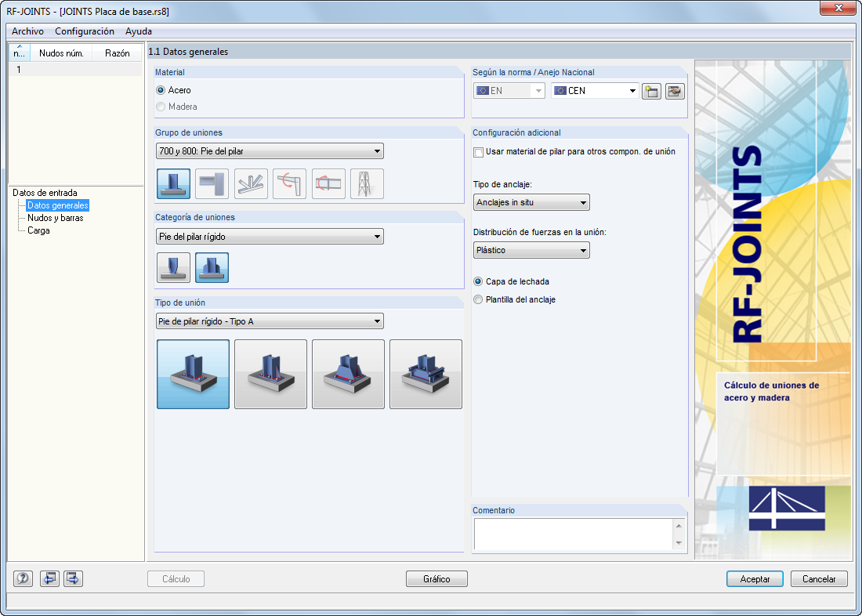Image resolution: width=862 pixels, height=616 pixels.
Task: Open the Categoría de uniones dropdown
Action: pos(270,237)
